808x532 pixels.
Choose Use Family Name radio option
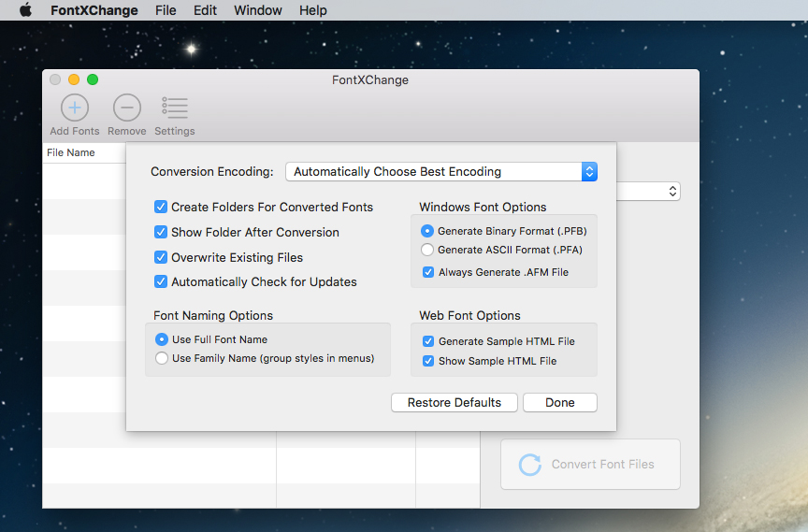161,358
